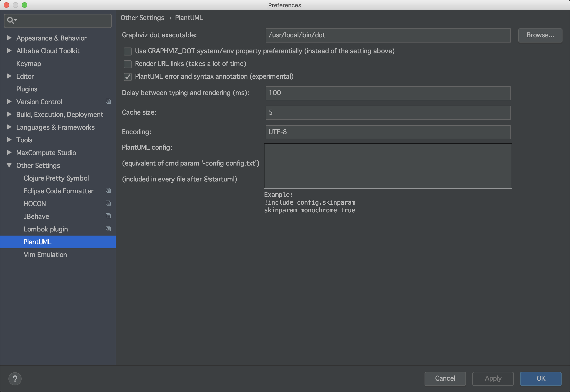
Task: Click the search magnifier icon
Action: point(10,20)
